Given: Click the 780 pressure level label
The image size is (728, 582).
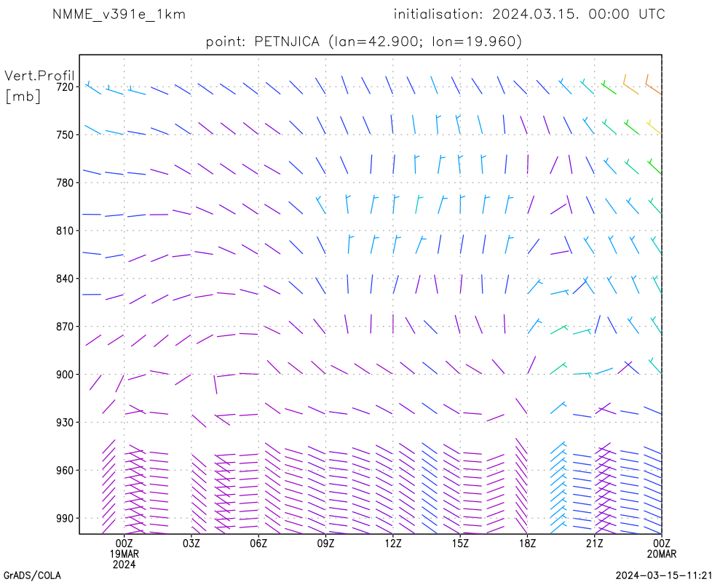Looking at the screenshot, I should (x=65, y=183).
